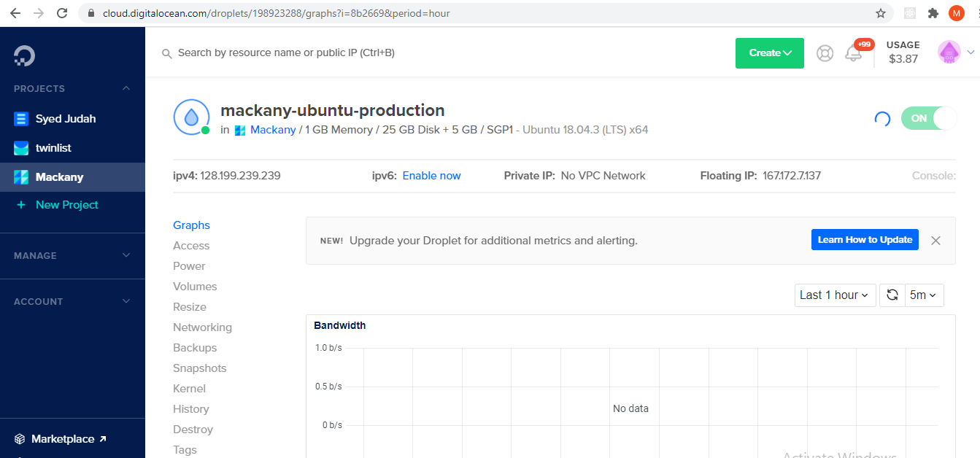Screen dimensions: 980x458
Task: Open the Power tab
Action: coord(189,266)
